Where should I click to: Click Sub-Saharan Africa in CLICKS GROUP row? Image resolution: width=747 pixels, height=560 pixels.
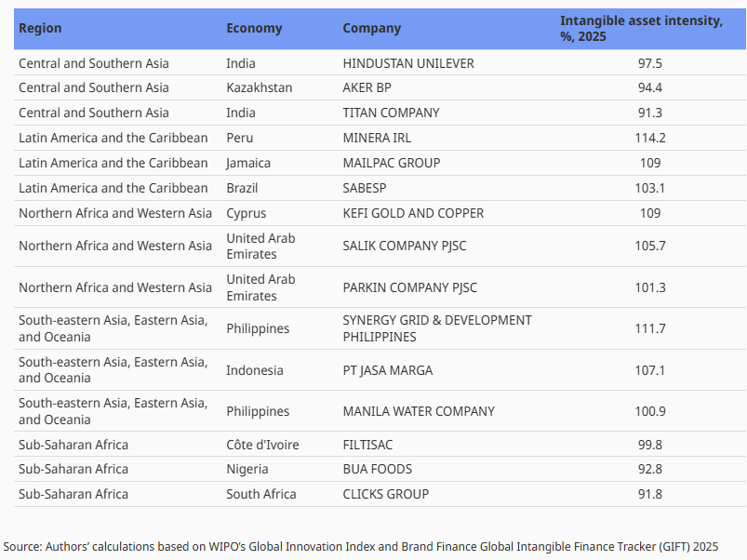point(73,494)
